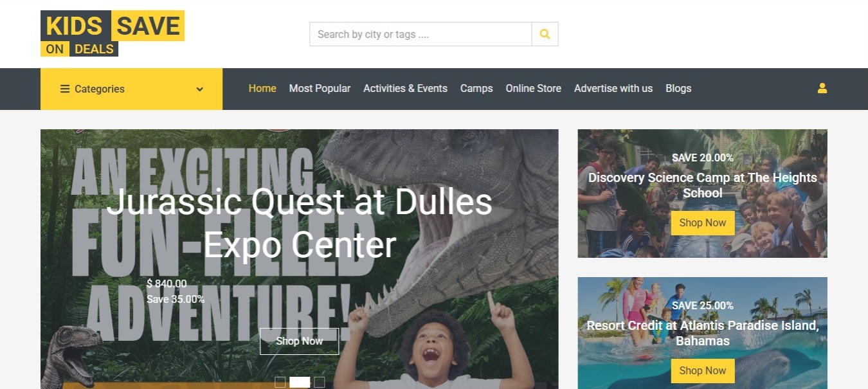Open the Jurassic Quest at Dulles Expo Center title
Screen dimensions: 868x389
[x=300, y=223]
